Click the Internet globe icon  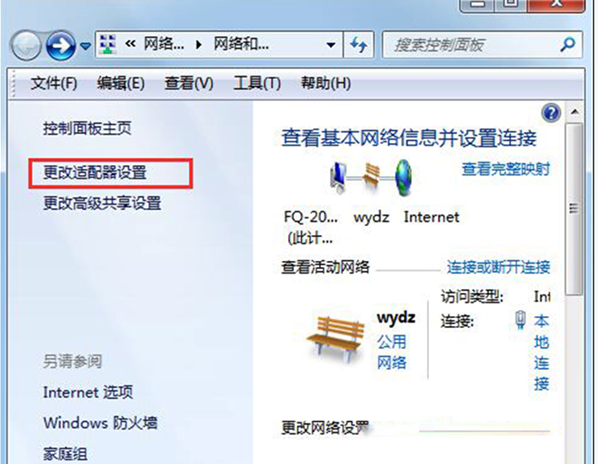(x=403, y=177)
